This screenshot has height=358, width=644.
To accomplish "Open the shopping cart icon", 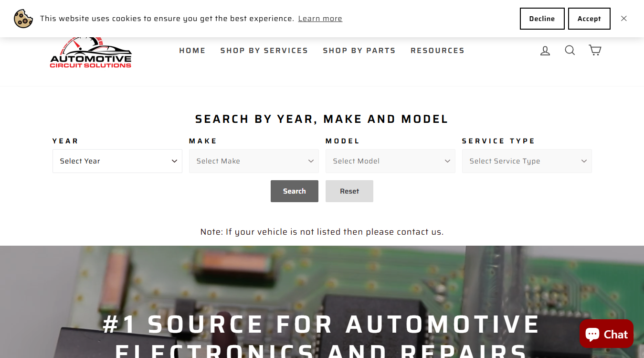I will (x=595, y=50).
